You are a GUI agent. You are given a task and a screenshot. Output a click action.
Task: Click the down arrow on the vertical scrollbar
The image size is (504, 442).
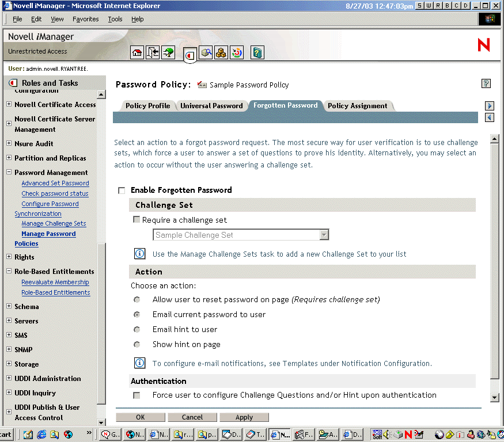pyautogui.click(x=494, y=397)
